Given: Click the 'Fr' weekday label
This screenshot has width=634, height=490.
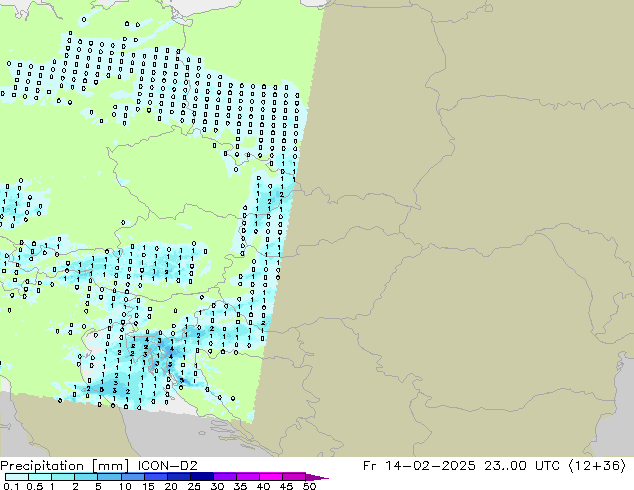Looking at the screenshot, I should pyautogui.click(x=369, y=465).
